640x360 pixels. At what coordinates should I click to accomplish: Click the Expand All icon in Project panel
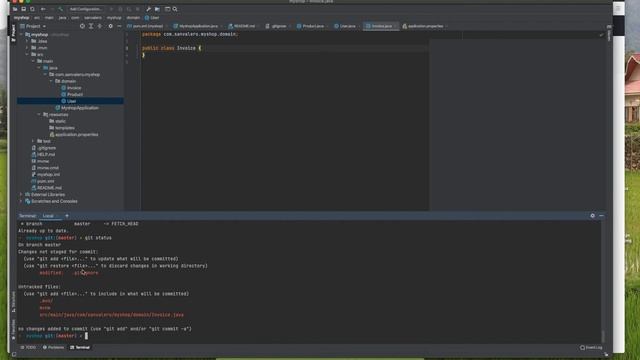pos(91,26)
